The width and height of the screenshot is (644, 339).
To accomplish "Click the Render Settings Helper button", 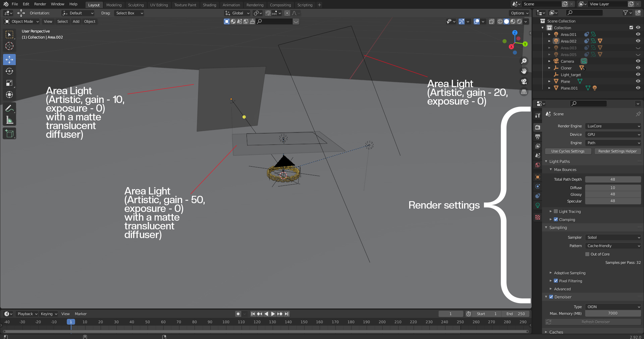I will (x=617, y=151).
